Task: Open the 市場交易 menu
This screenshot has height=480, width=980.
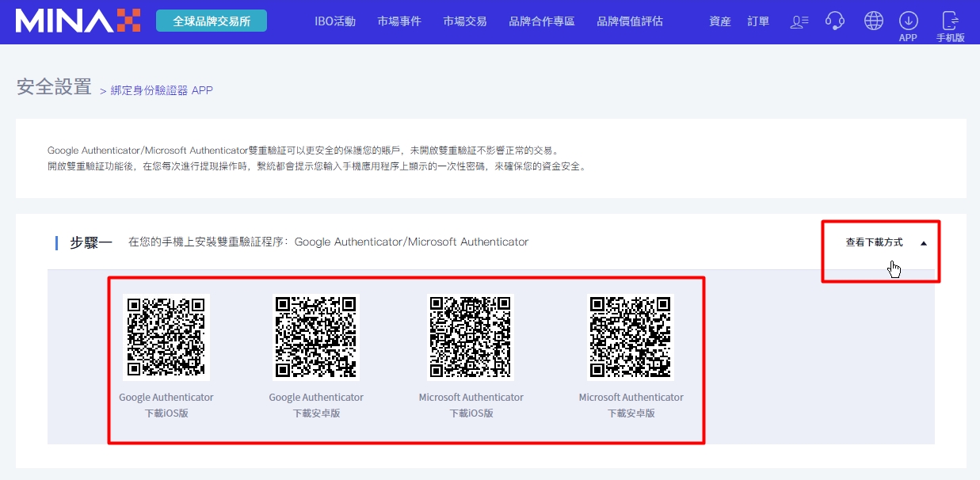Action: click(465, 21)
